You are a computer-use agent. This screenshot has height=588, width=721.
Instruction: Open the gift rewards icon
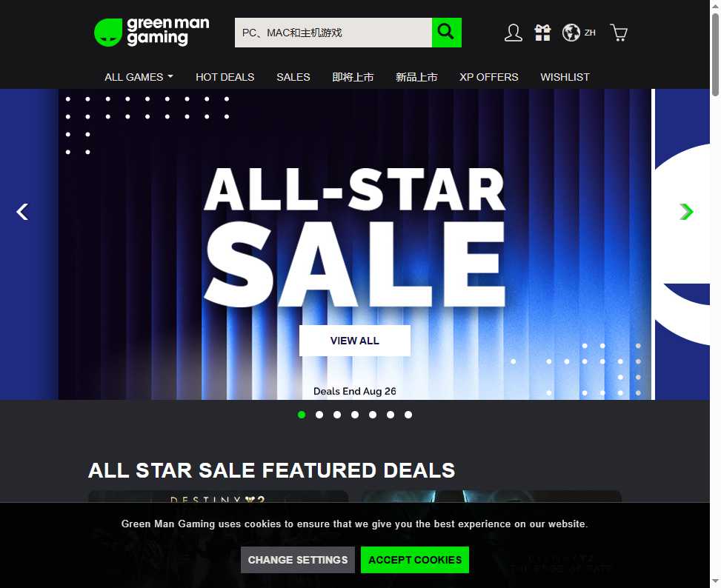click(x=542, y=33)
